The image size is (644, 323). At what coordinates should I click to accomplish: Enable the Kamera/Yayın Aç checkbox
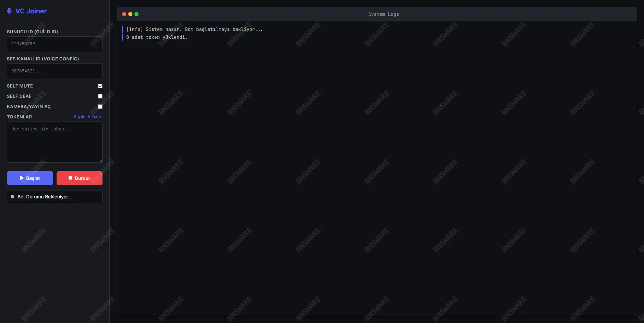(100, 106)
